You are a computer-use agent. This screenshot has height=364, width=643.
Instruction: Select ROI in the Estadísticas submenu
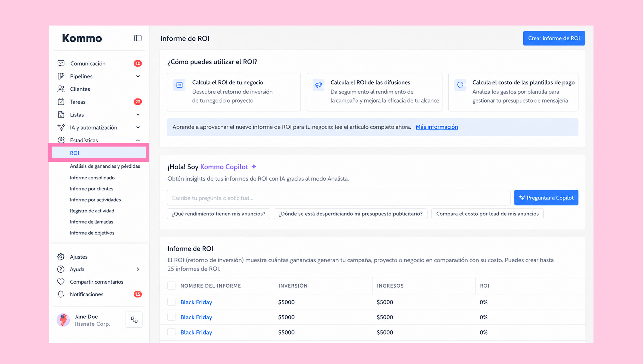pos(99,153)
